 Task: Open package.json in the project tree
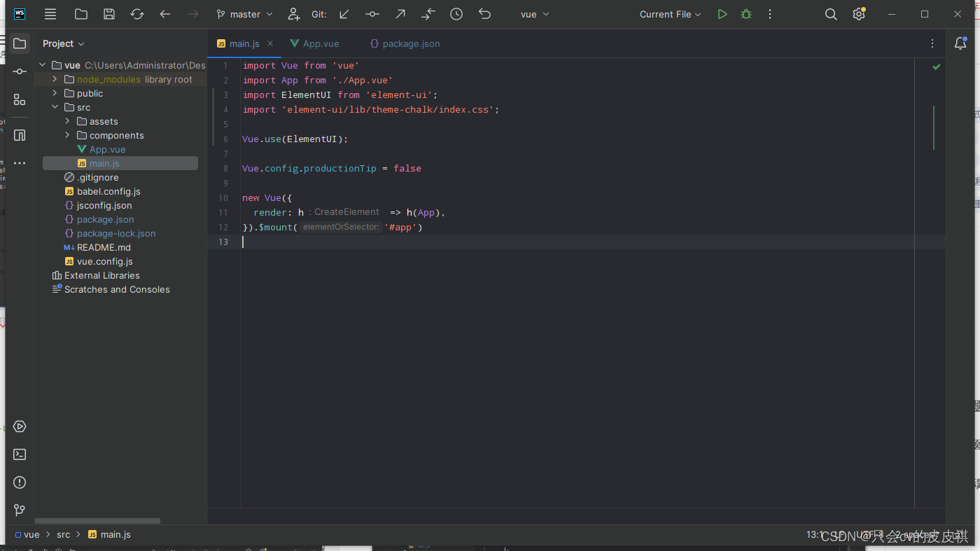point(99,219)
